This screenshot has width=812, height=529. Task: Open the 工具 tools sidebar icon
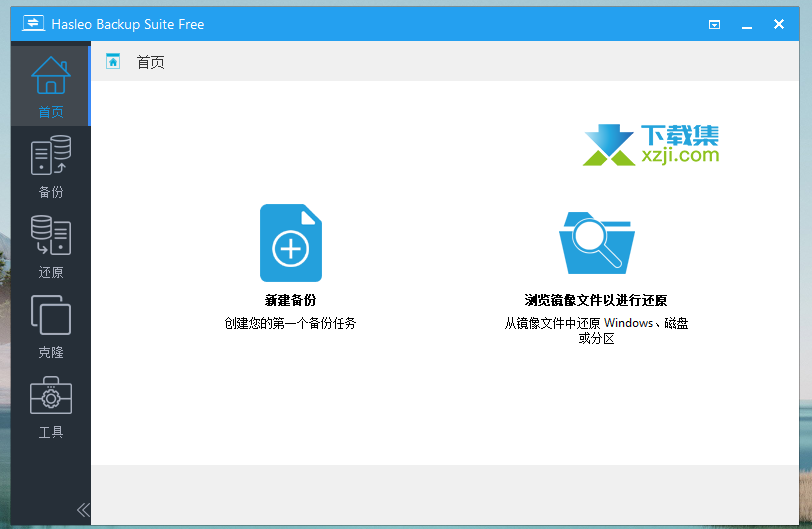pos(51,395)
